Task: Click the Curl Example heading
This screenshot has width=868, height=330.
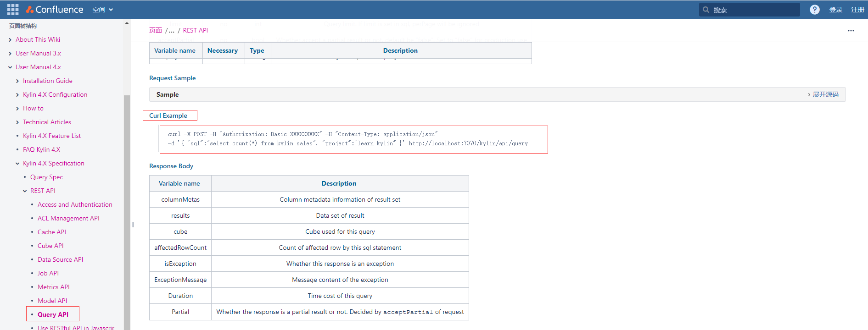Action: pyautogui.click(x=168, y=115)
